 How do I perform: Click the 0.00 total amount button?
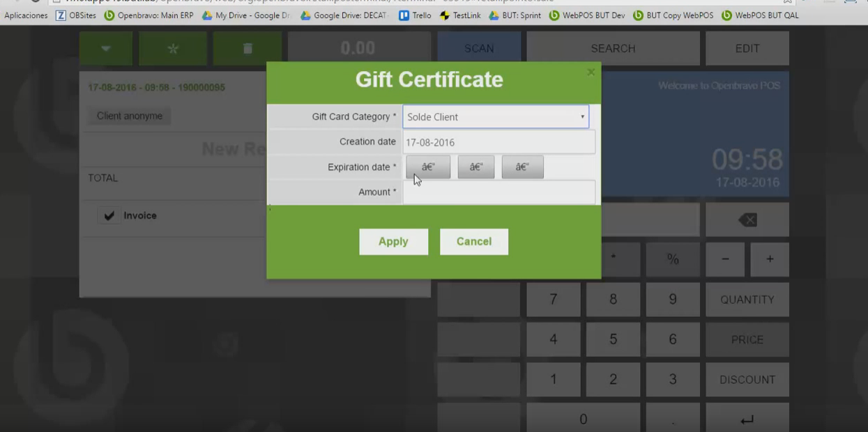pyautogui.click(x=358, y=49)
